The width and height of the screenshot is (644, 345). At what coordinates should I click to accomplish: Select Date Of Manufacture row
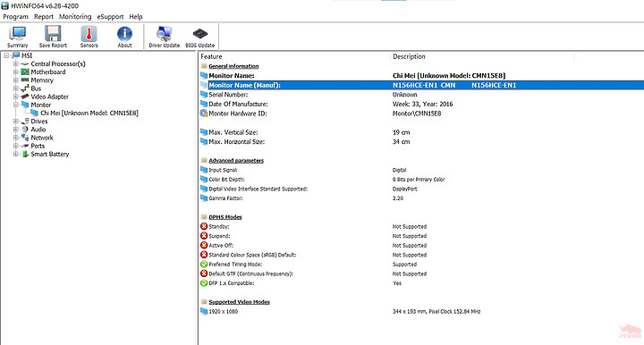[x=421, y=104]
